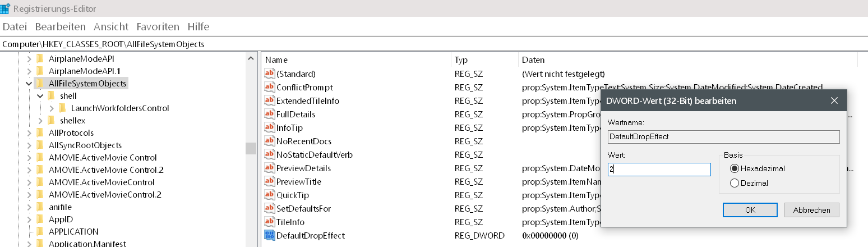Click the (Standard) value string icon

270,74
